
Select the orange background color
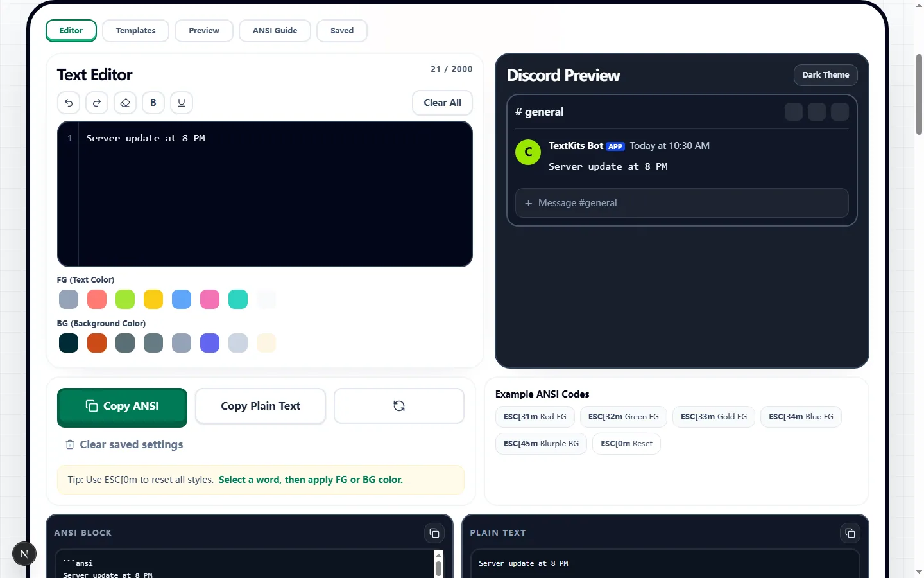point(97,343)
